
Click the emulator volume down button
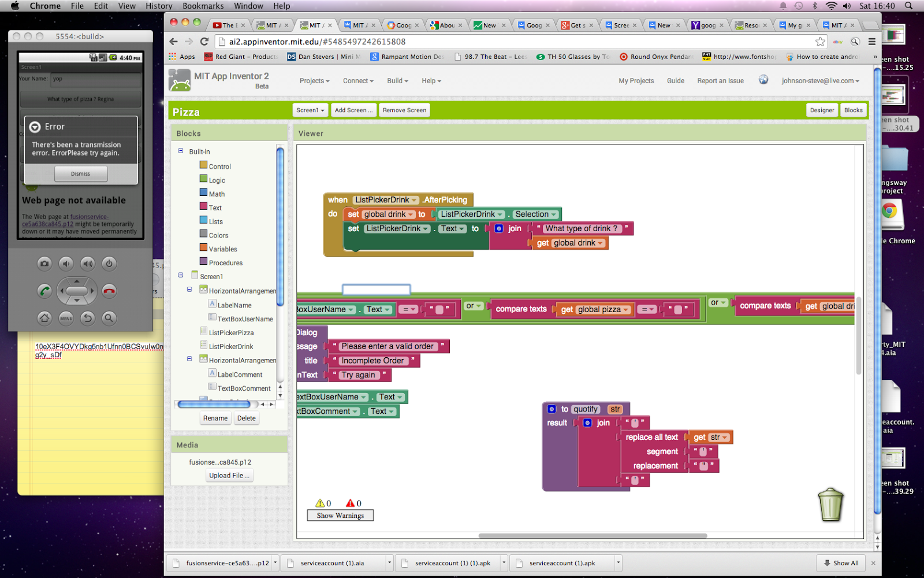click(x=66, y=264)
